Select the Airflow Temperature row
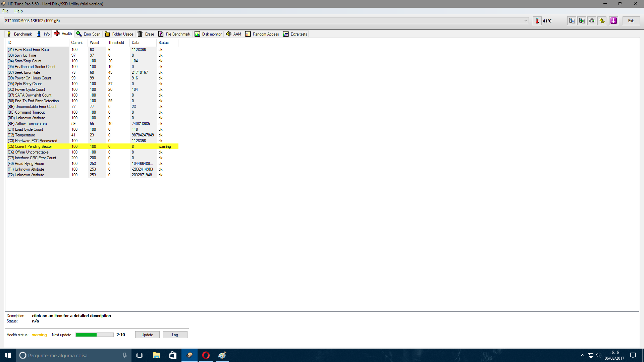This screenshot has height=362, width=644. click(92, 124)
